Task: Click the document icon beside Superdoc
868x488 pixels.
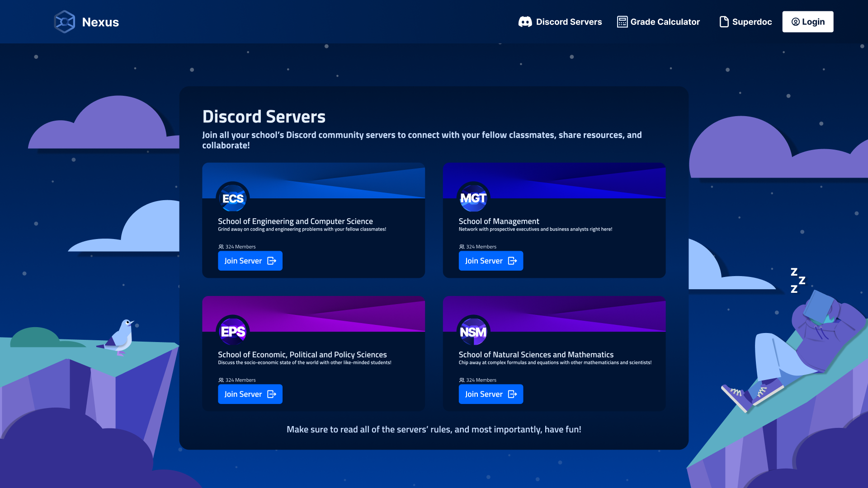Action: (724, 22)
